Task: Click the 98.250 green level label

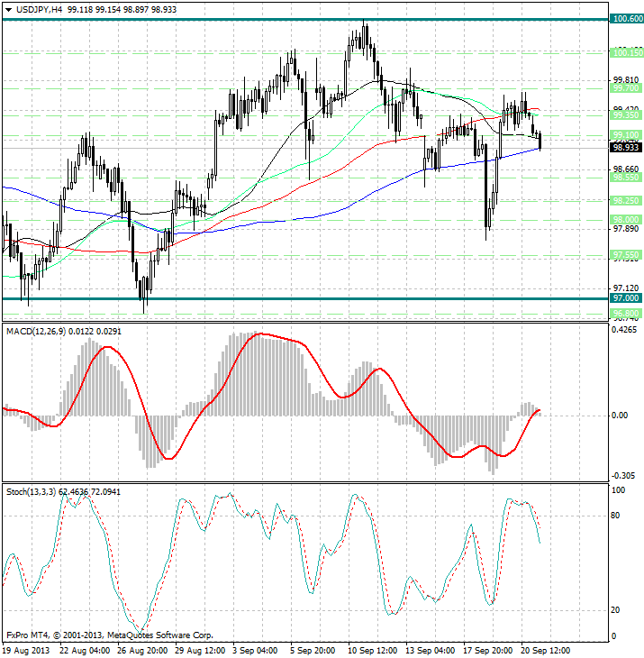Action: [626, 201]
